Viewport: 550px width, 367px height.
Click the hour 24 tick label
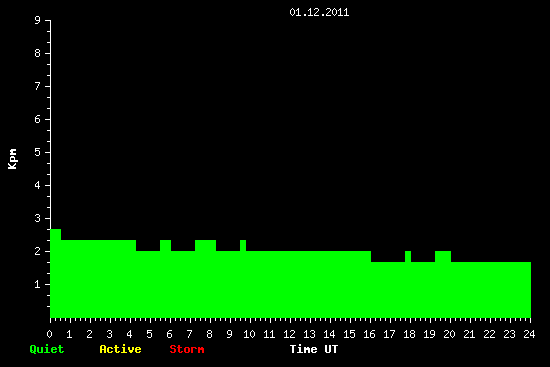pos(529,334)
